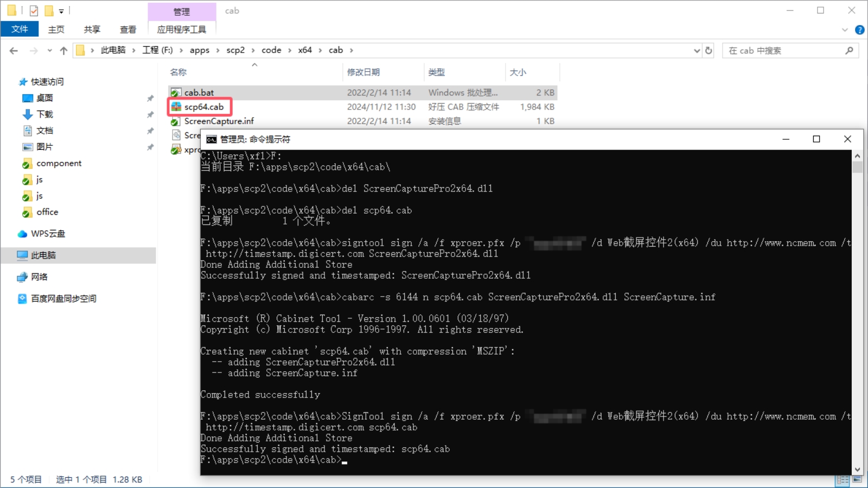Refresh the current folder view
Image resolution: width=868 pixels, height=488 pixels.
709,50
